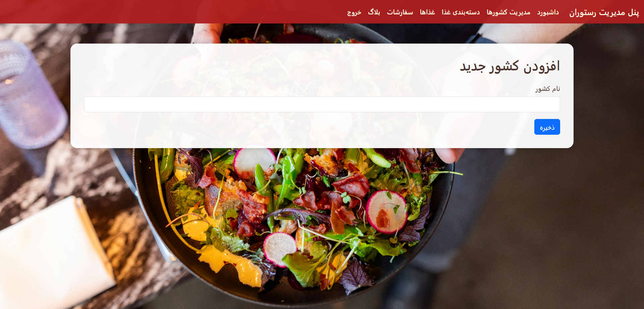Click the white form card's empty area
Image resolution: width=644 pixels, height=309 pixels.
[268, 131]
